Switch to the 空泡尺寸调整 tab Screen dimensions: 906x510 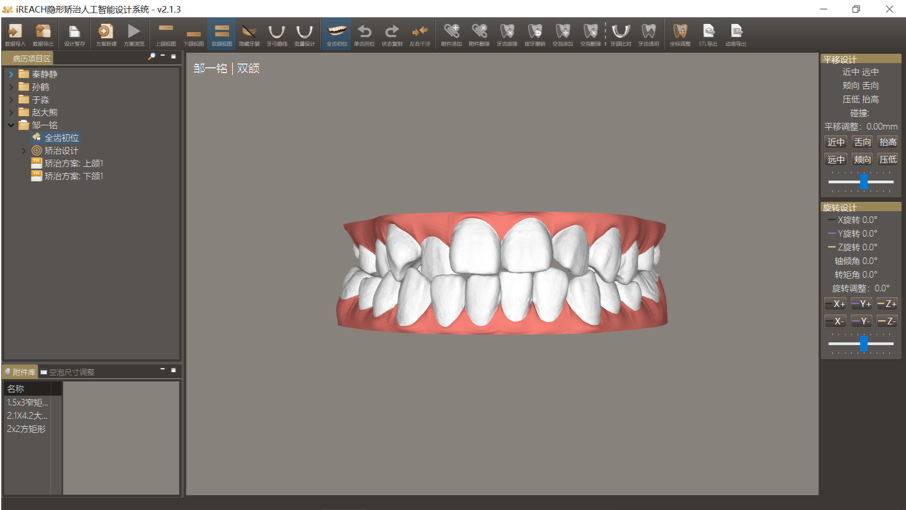point(70,372)
